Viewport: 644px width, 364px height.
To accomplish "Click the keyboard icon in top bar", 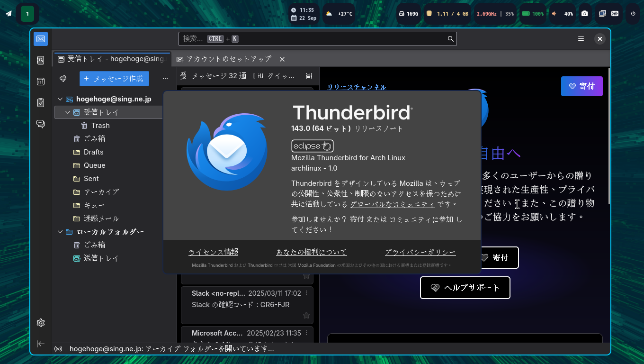I will point(615,14).
